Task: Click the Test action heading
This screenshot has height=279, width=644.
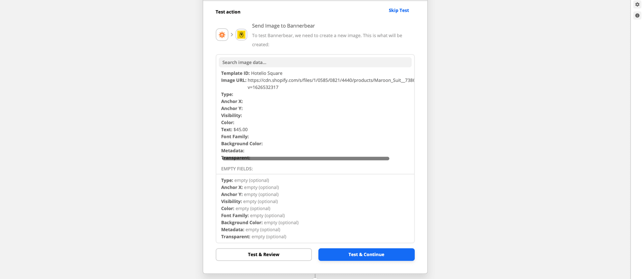Action: (228, 12)
